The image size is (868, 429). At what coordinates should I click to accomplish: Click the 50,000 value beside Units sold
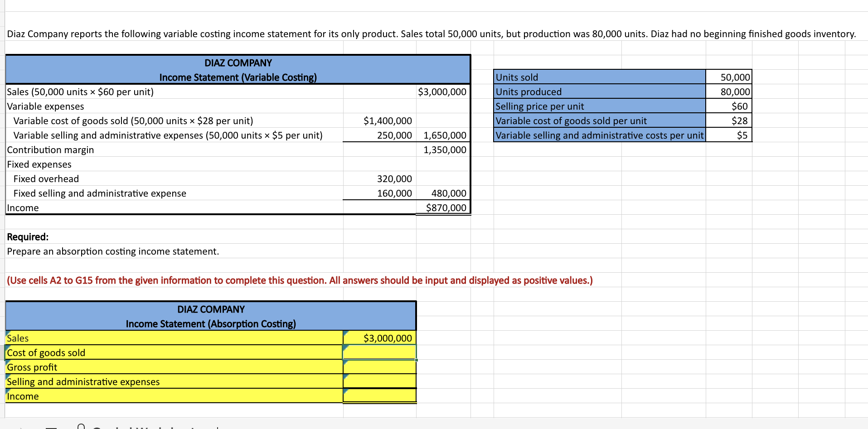click(729, 77)
